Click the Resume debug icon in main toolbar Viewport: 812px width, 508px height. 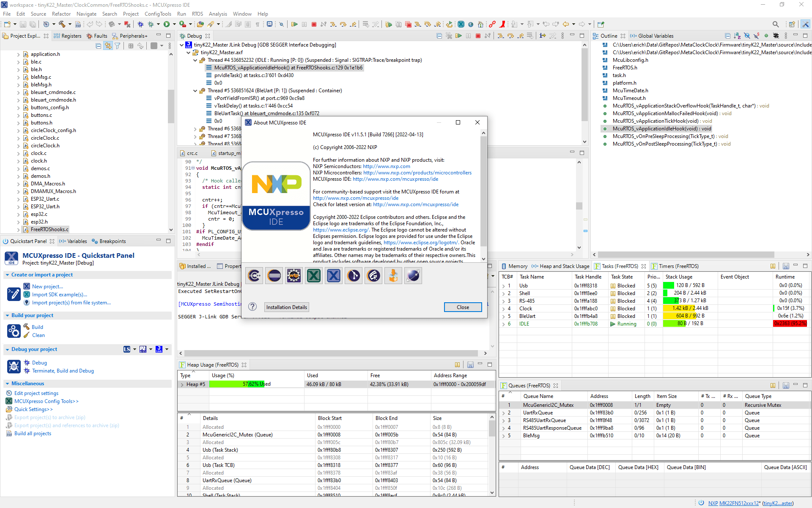tap(294, 25)
